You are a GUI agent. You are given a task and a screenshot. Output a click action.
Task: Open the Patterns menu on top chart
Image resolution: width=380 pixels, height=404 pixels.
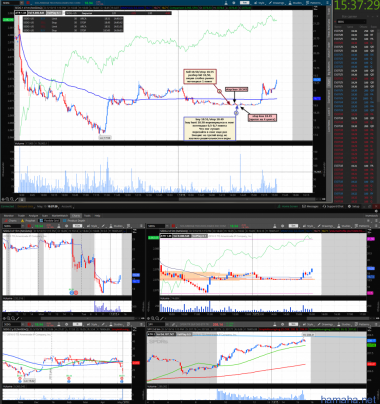tap(314, 3)
